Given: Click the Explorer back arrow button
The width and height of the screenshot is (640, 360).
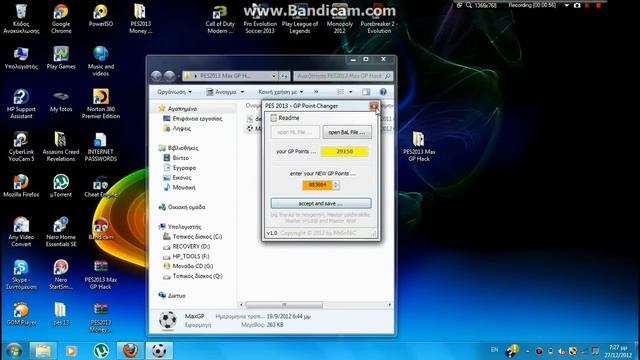Looking at the screenshot, I should pos(157,76).
